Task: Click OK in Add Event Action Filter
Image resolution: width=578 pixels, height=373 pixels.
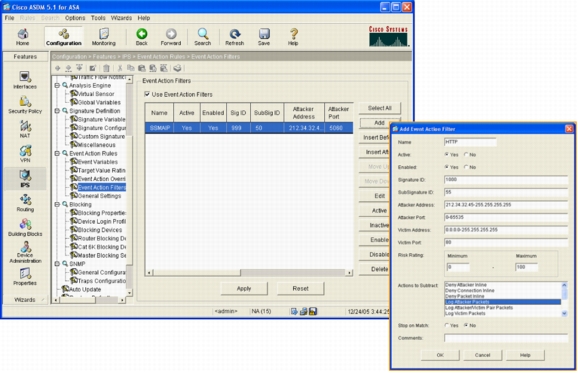Action: (x=440, y=355)
